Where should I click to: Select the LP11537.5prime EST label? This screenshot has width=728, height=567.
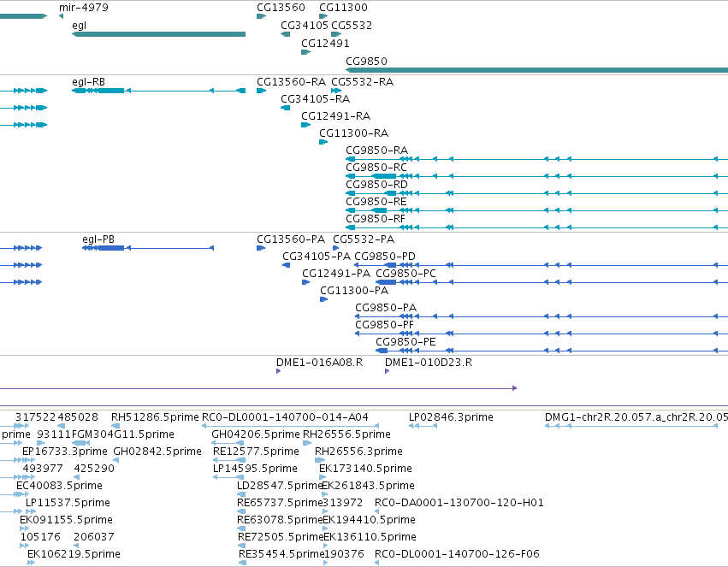[68, 503]
